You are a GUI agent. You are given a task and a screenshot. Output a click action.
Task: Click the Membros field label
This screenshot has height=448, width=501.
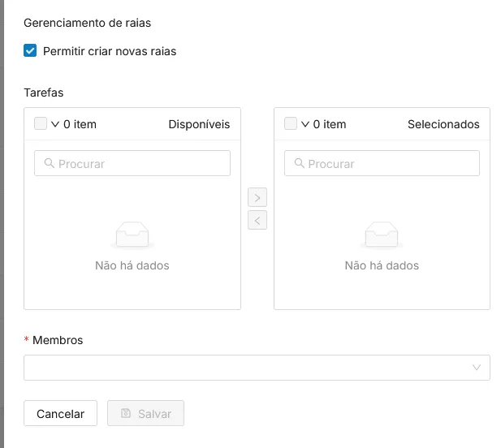point(58,340)
